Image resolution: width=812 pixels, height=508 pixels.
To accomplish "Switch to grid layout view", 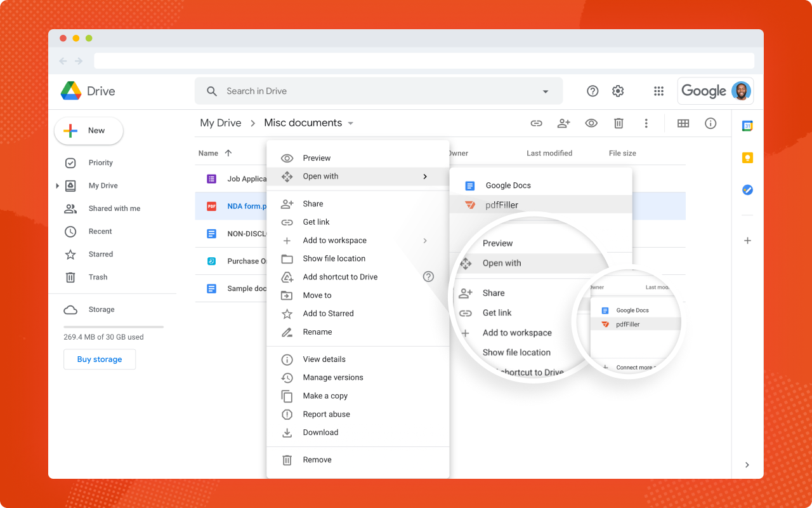I will [683, 123].
